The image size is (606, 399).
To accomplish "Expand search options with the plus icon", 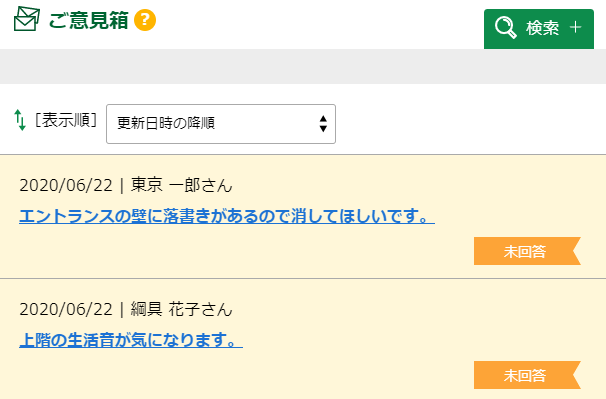I will (x=575, y=27).
